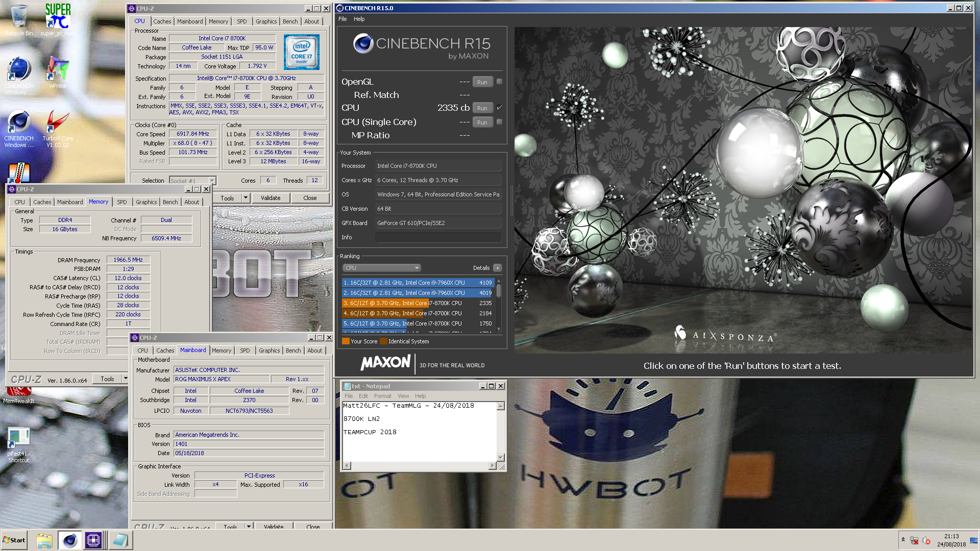
Task: Click the thermometer app desktop icon
Action: click(19, 173)
